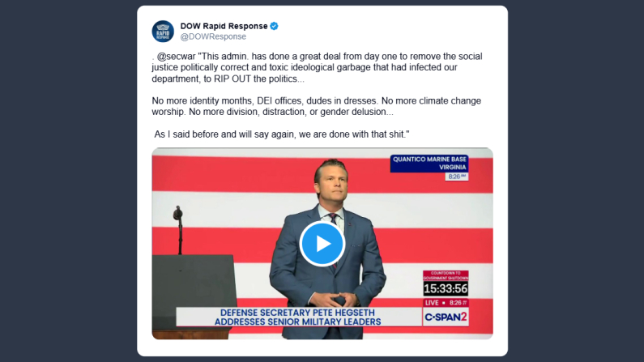This screenshot has width=644, height=362.
Task: Visit the @DOWResponse handle link
Action: coord(213,36)
